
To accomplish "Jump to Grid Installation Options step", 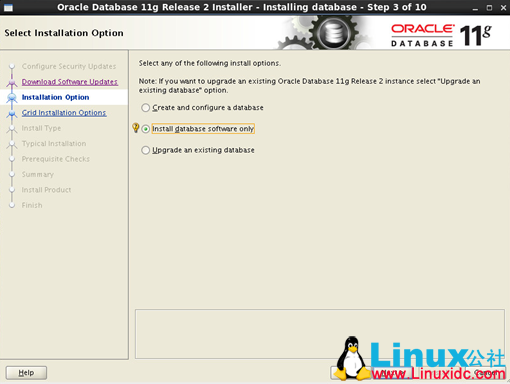I will pos(64,113).
